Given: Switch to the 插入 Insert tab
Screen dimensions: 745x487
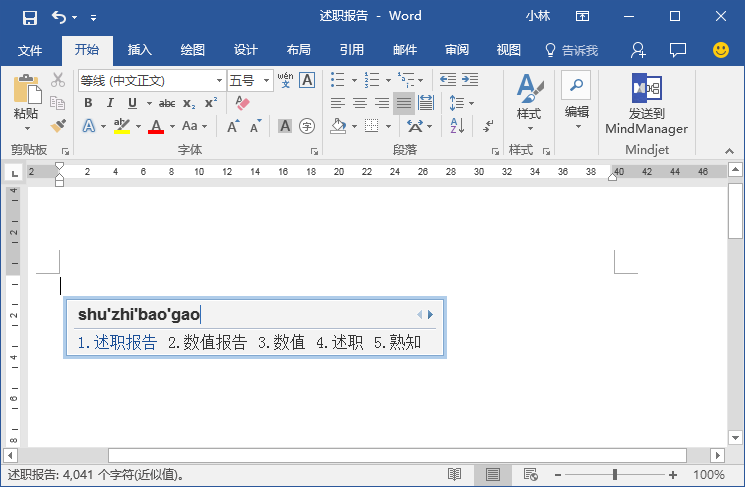Looking at the screenshot, I should (x=139, y=50).
